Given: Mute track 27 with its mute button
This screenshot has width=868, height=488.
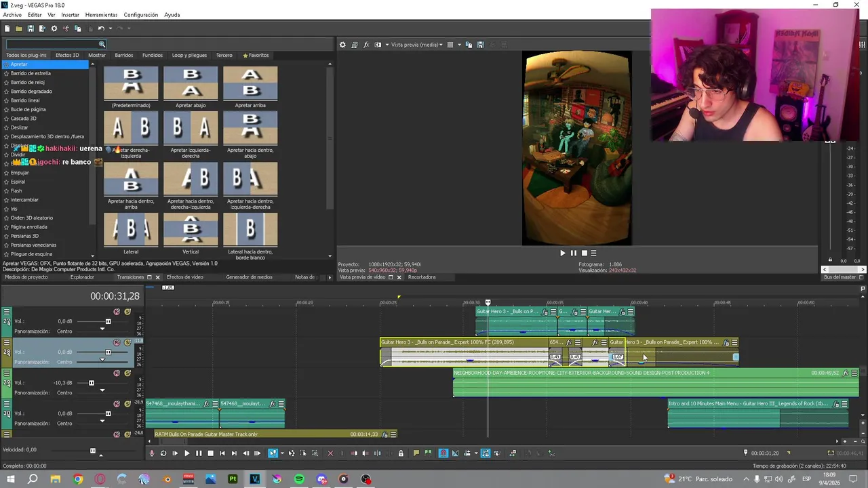Looking at the screenshot, I should pyautogui.click(x=117, y=312).
